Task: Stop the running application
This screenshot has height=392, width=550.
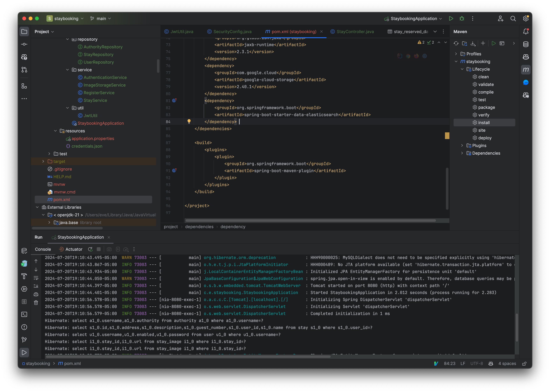Action: [99, 249]
